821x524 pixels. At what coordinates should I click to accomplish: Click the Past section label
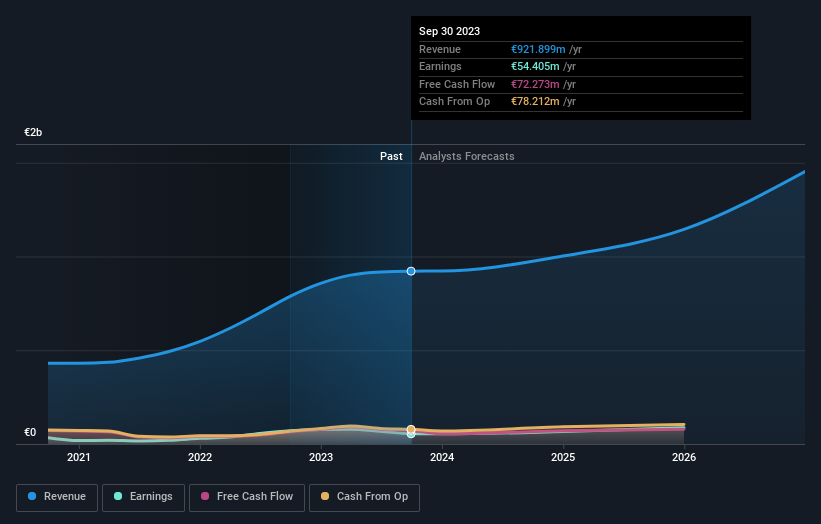(x=391, y=156)
